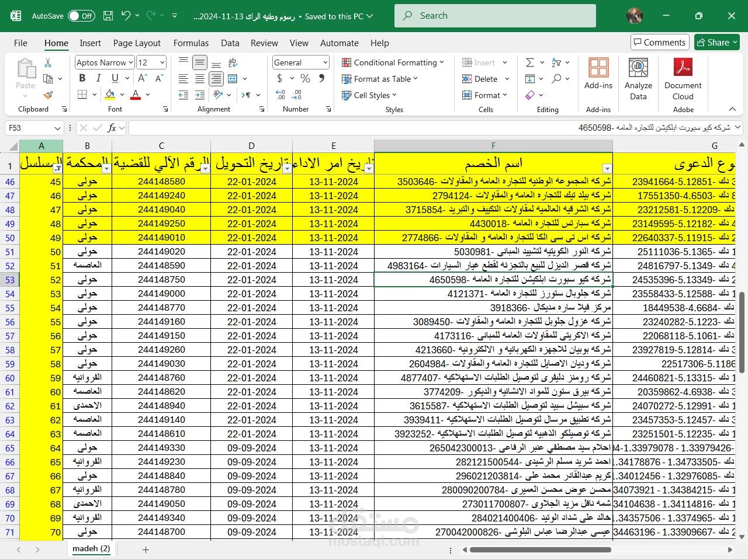Click the Share button

click(x=717, y=42)
